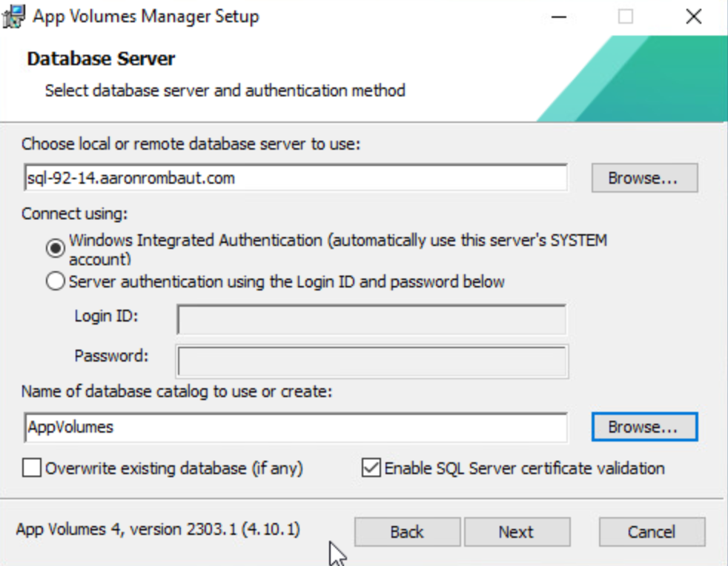Click the disabled maximize window button

[626, 16]
